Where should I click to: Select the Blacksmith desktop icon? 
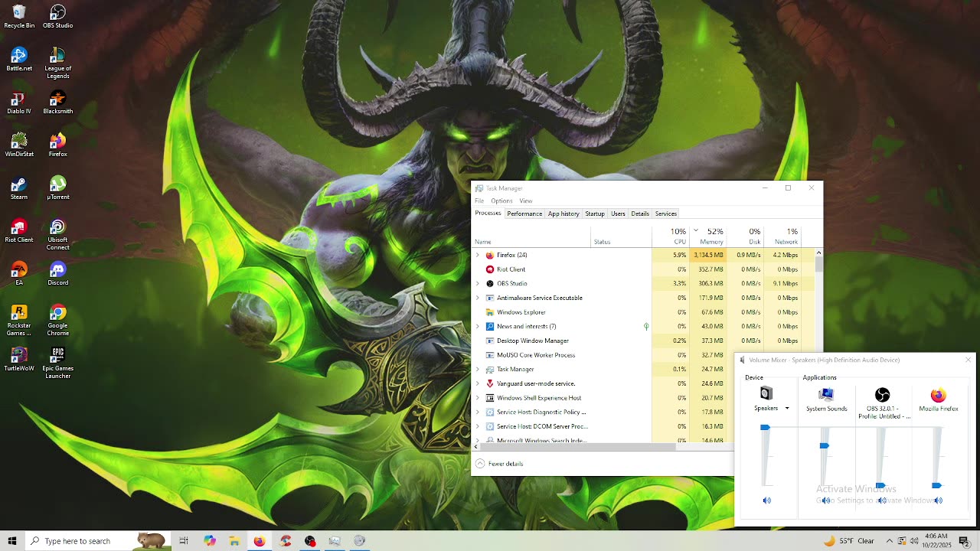click(57, 103)
